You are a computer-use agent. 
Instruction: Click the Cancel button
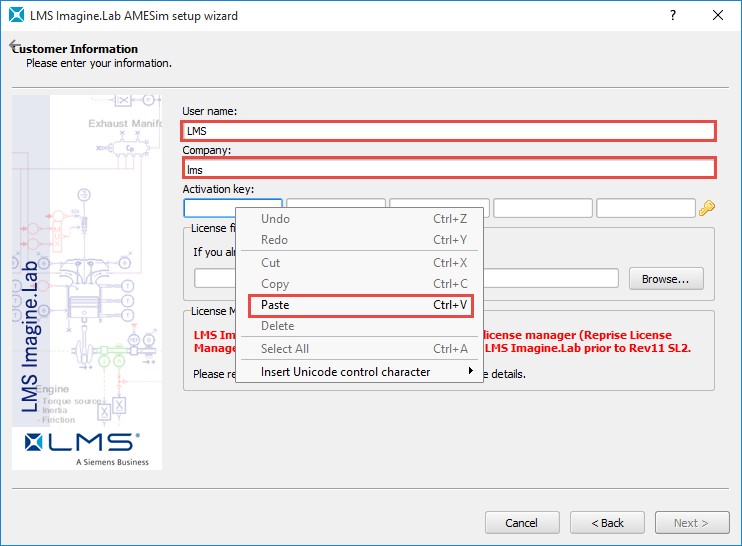point(521,523)
